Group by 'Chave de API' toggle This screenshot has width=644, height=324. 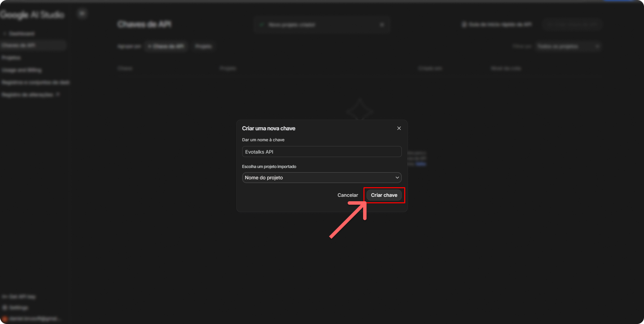(x=166, y=46)
